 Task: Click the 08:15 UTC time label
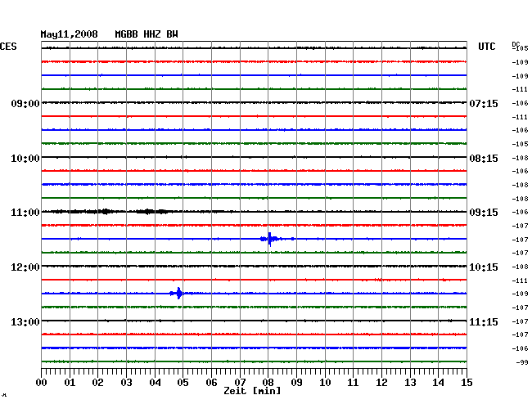pos(484,159)
